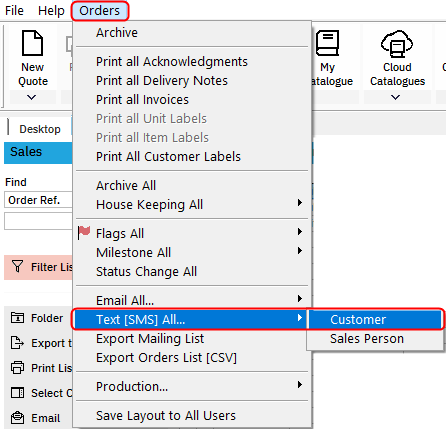Image resolution: width=446 pixels, height=429 pixels.
Task: Choose Print all Invoices
Action: point(142,100)
